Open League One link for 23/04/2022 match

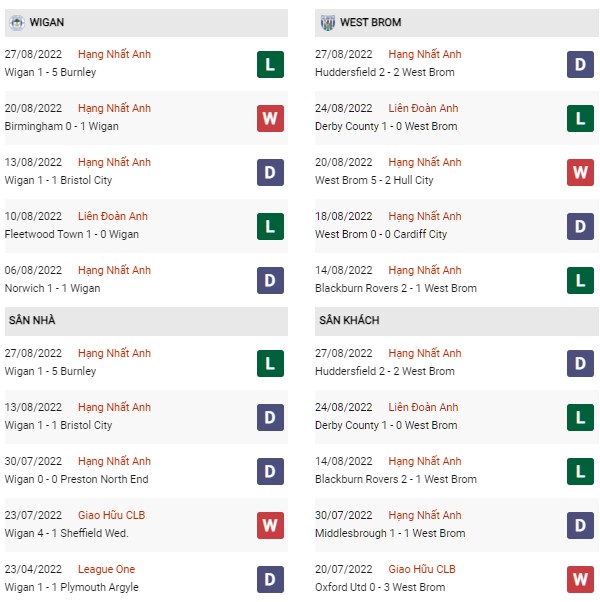tap(106, 569)
